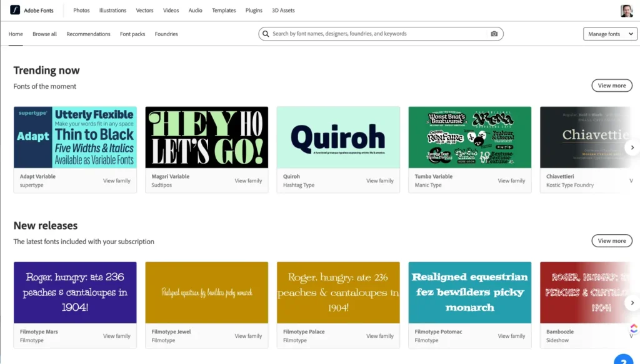Click the Tumba Variable font name
The width and height of the screenshot is (640, 364).
434,177
